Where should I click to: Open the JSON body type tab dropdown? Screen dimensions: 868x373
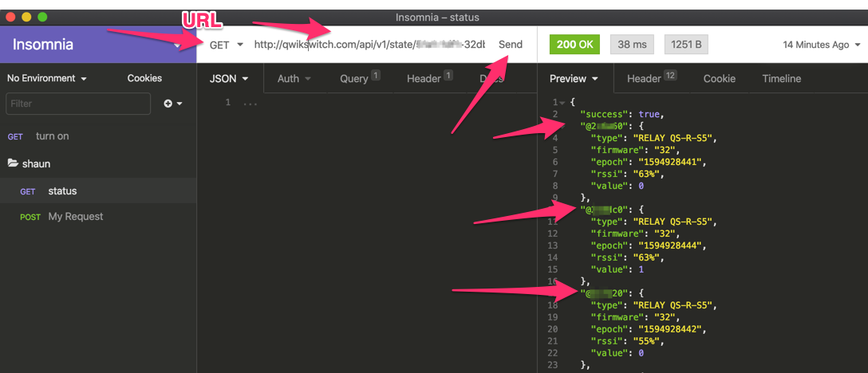click(229, 79)
